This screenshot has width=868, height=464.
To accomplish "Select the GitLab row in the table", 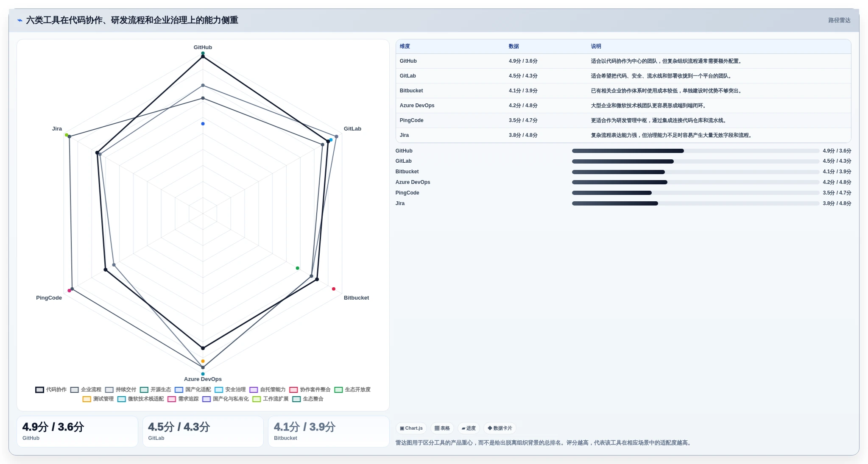I will [623, 76].
